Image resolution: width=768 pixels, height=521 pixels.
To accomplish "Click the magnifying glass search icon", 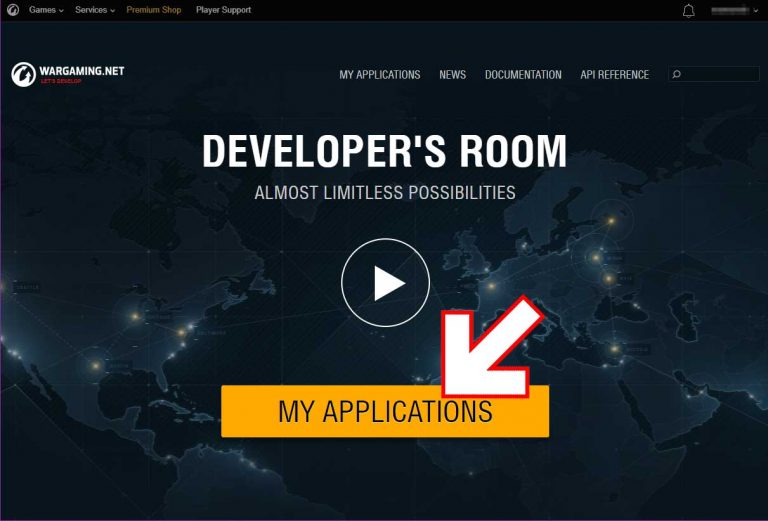I will [x=677, y=75].
